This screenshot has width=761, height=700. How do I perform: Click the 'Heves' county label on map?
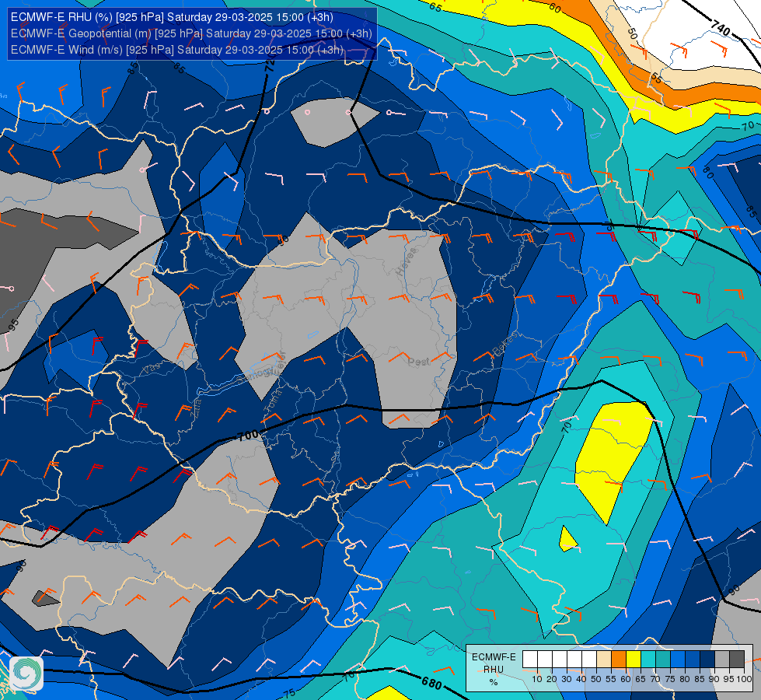pyautogui.click(x=407, y=262)
